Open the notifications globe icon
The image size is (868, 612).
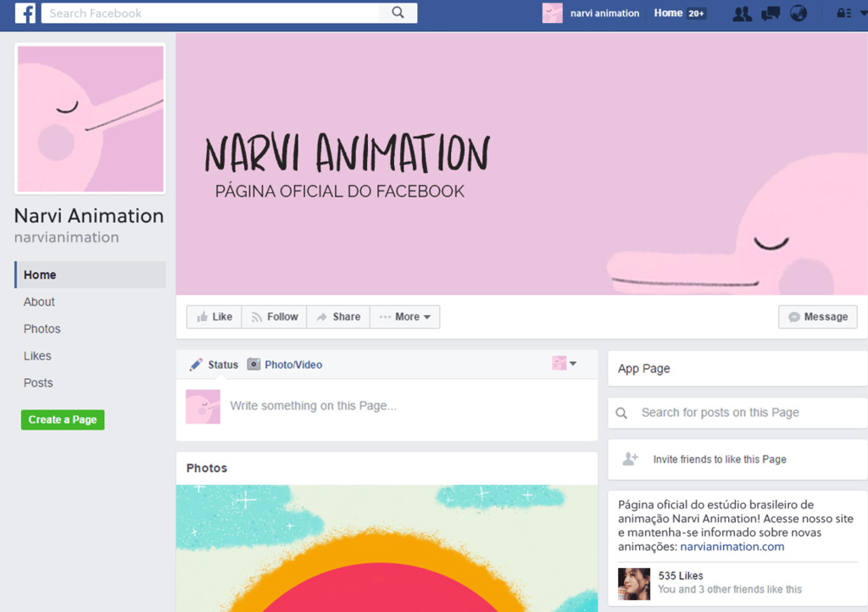pyautogui.click(x=798, y=14)
